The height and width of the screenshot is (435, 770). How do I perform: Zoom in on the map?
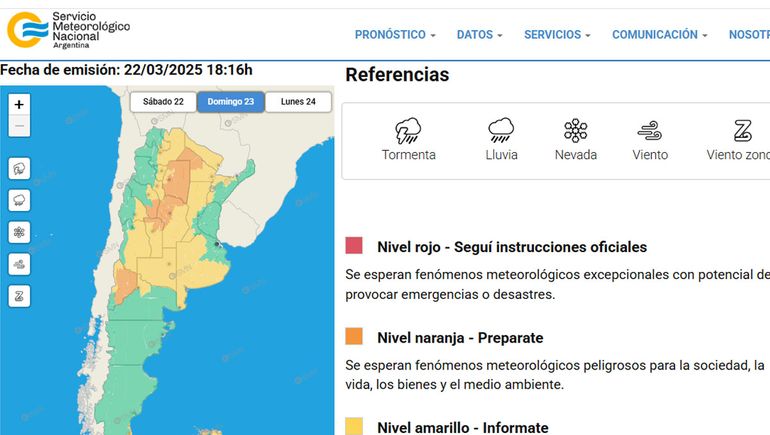[19, 104]
